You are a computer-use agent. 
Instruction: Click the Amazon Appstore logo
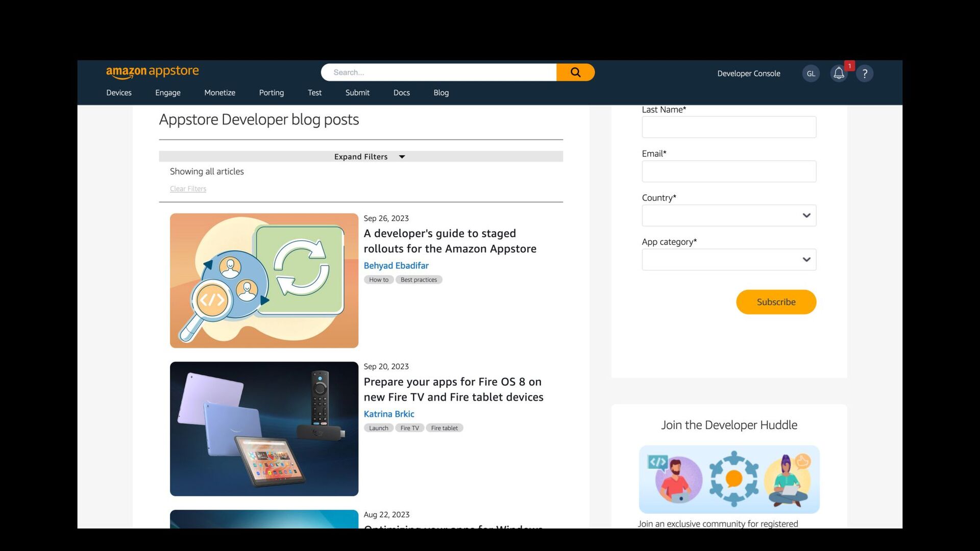(152, 72)
